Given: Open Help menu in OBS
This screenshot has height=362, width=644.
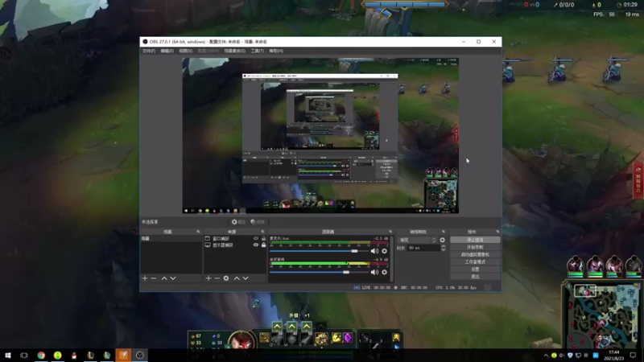Looking at the screenshot, I should (276, 51).
